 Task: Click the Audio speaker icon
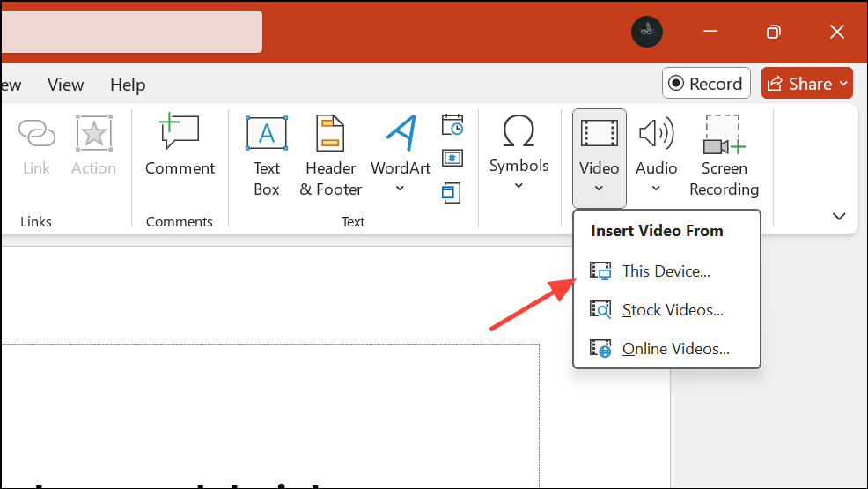pyautogui.click(x=656, y=135)
